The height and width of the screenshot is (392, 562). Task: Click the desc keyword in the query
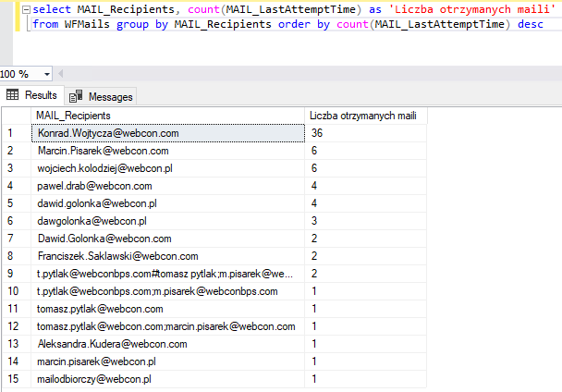pos(531,24)
